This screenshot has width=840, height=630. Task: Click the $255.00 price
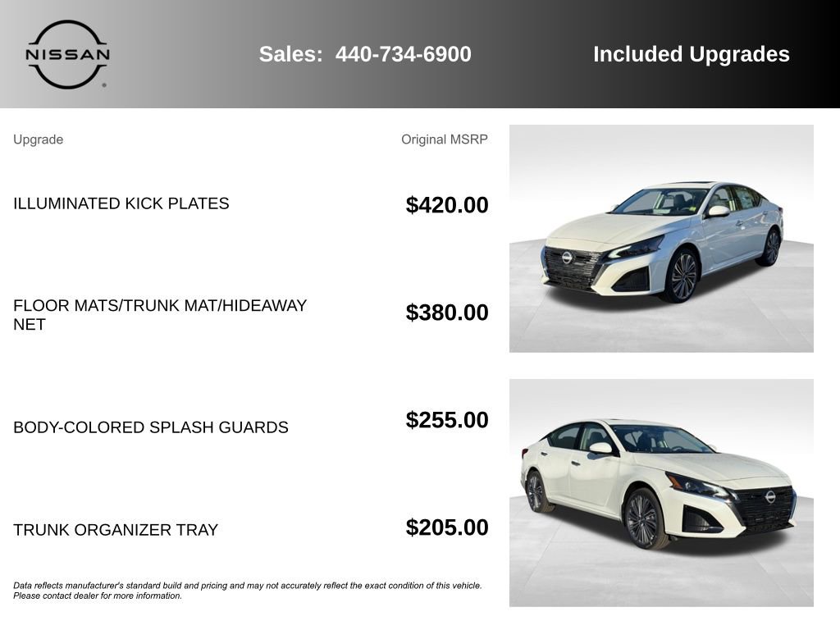pos(446,420)
